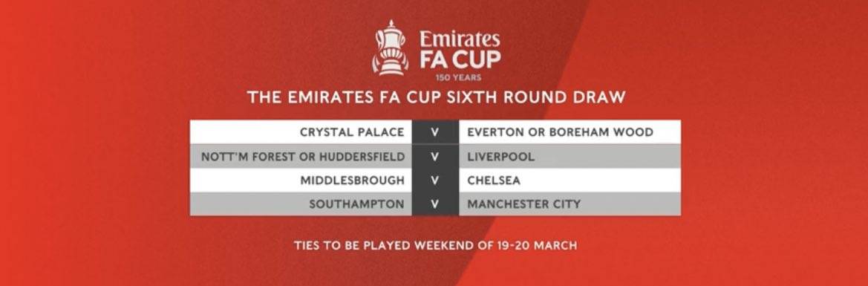Select Nott'm Forest or Huddersfield cell
The width and height of the screenshot is (868, 286).
point(301,156)
